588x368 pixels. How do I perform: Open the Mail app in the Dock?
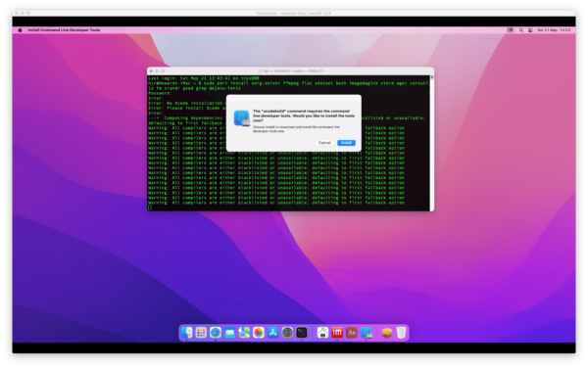230,333
